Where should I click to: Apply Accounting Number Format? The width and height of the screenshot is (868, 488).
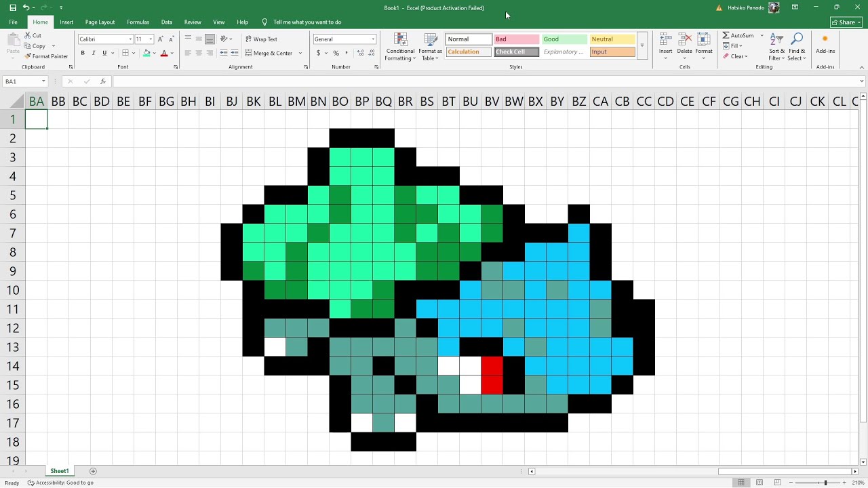pyautogui.click(x=318, y=53)
